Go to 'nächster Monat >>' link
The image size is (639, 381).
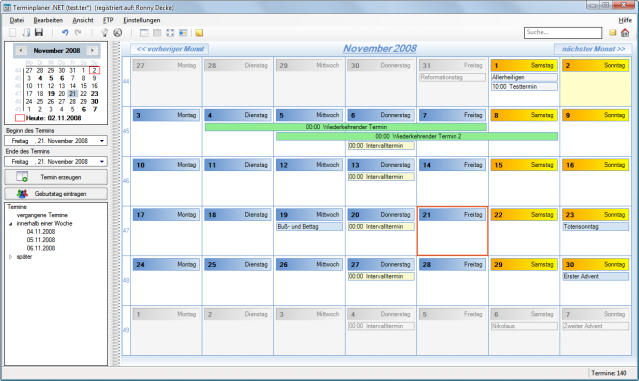tap(593, 49)
